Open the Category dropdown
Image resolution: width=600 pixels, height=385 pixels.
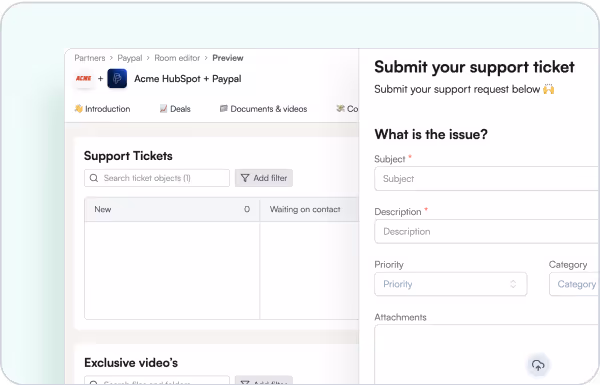[574, 284]
